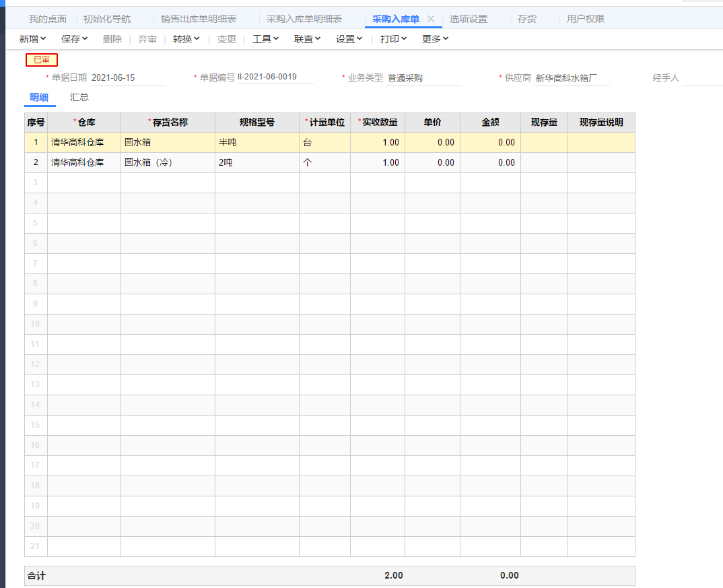Select the 采购入库单 tab

point(396,19)
